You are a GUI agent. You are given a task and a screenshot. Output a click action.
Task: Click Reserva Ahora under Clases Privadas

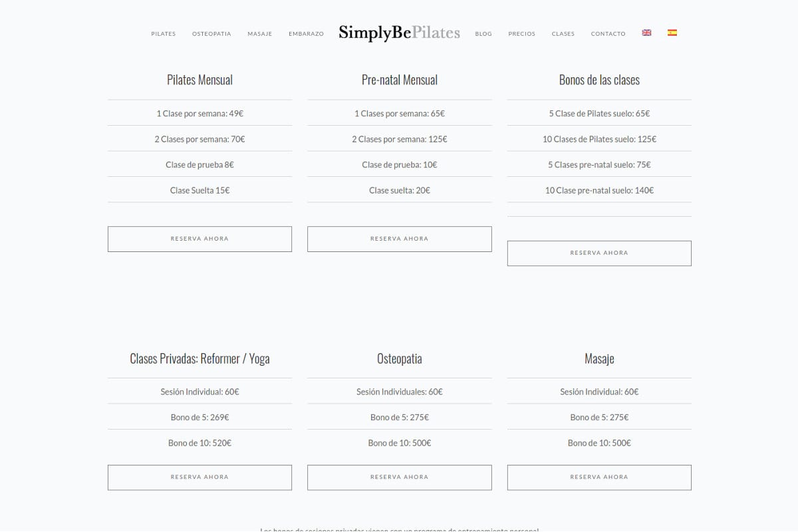(x=199, y=477)
